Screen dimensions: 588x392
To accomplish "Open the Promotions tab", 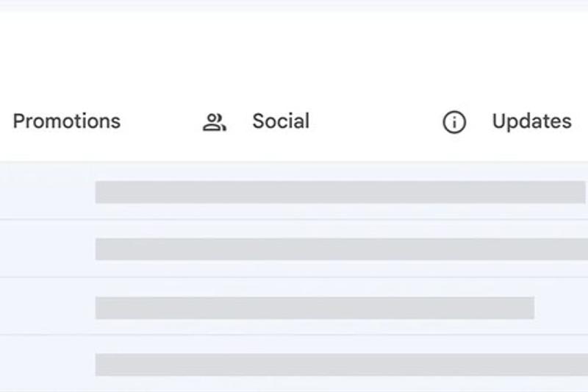I will click(66, 121).
